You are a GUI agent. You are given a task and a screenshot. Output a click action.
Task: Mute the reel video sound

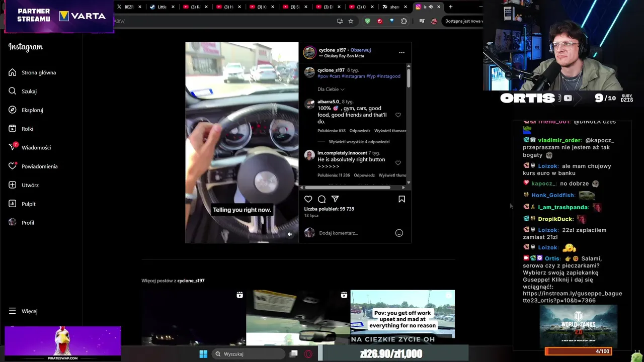pos(289,234)
